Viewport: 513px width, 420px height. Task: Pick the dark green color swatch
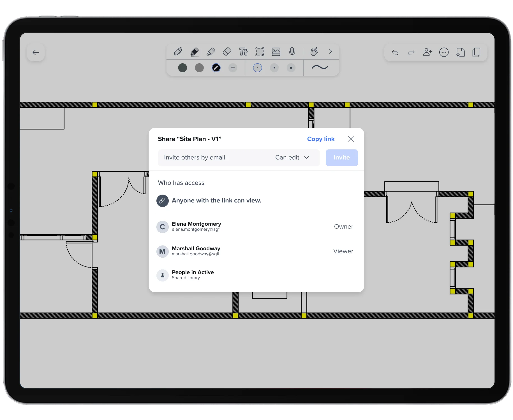pyautogui.click(x=182, y=68)
